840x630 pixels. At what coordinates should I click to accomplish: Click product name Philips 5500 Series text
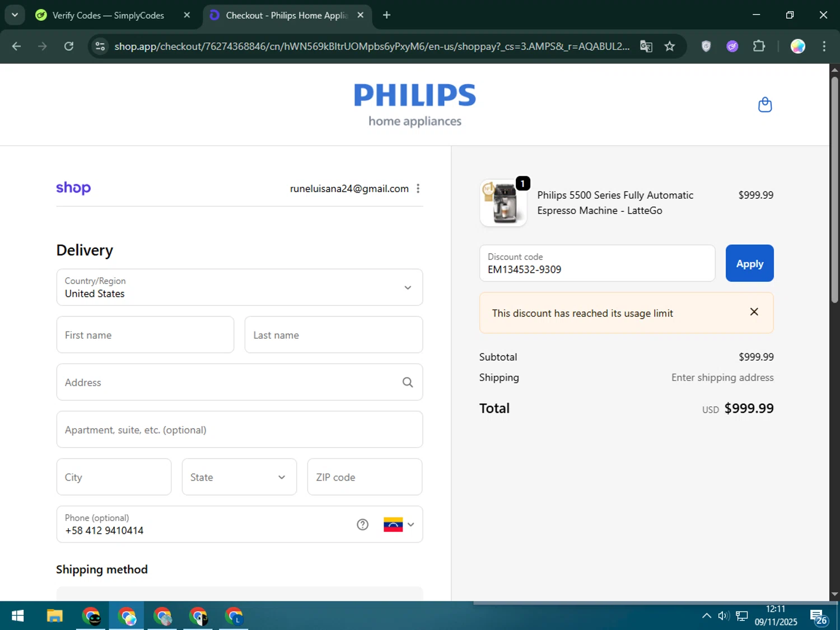[615, 203]
